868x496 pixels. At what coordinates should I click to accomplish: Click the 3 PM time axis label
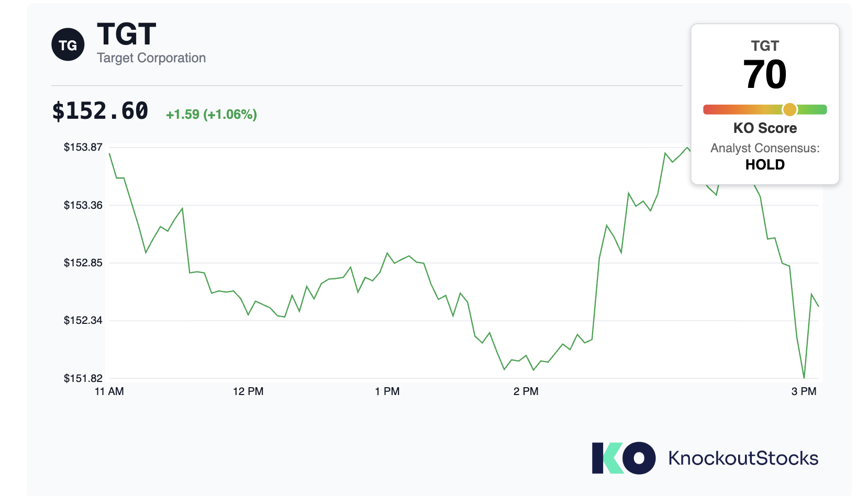pos(804,391)
